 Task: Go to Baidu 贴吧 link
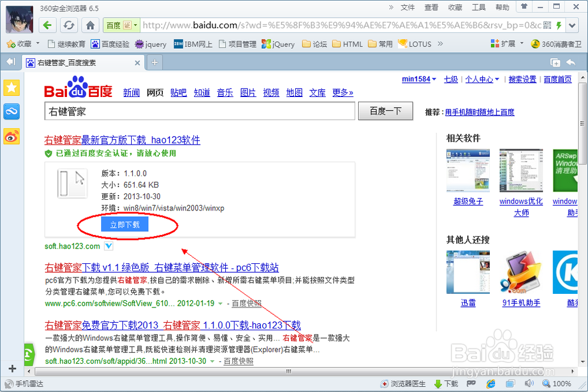click(179, 93)
